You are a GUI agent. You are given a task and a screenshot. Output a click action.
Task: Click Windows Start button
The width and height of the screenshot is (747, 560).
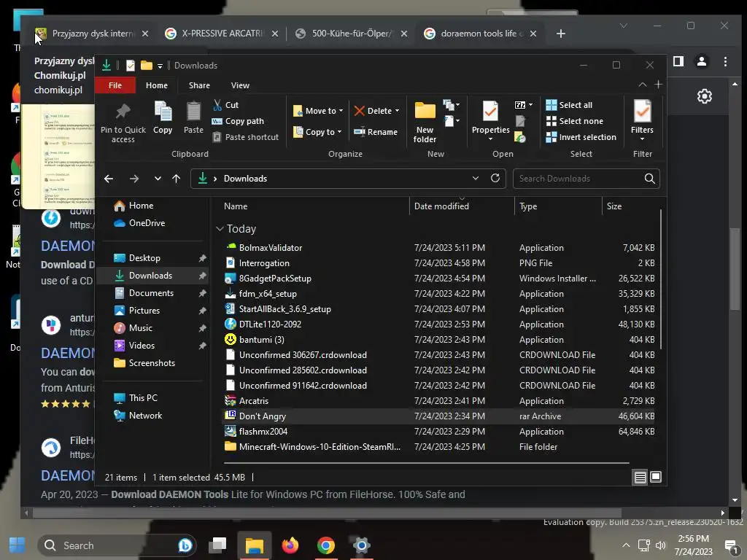click(18, 545)
